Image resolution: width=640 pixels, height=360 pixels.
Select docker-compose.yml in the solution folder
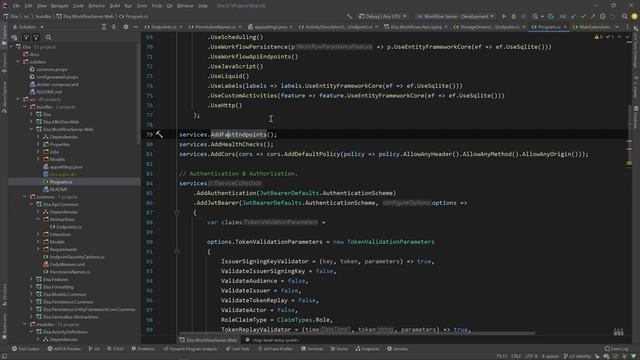(x=57, y=84)
